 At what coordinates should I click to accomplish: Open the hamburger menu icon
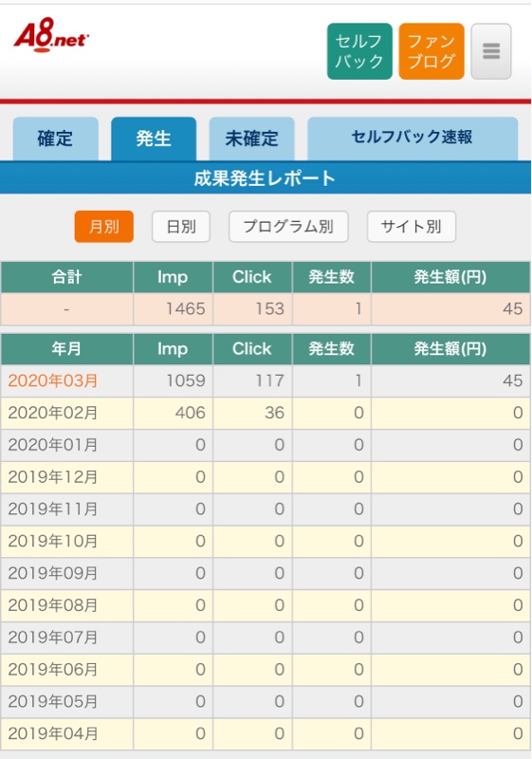(x=491, y=51)
